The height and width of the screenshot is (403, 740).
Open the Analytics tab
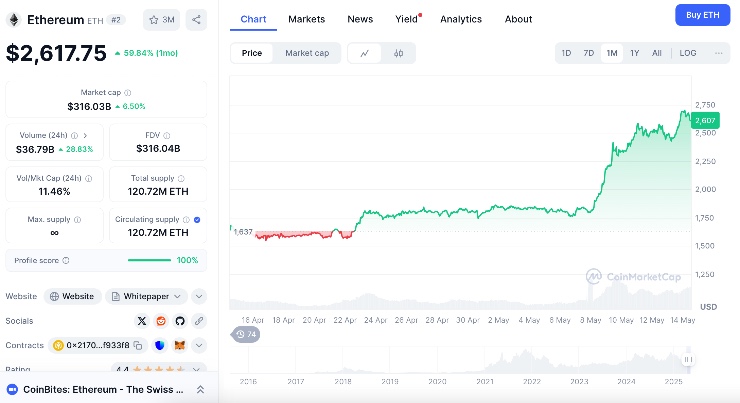coord(461,19)
